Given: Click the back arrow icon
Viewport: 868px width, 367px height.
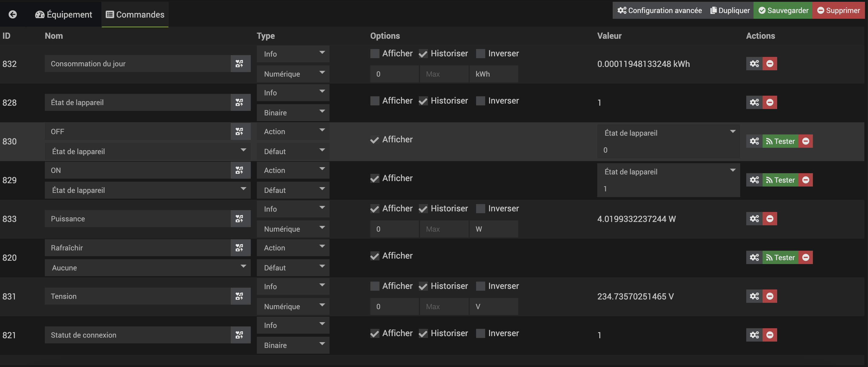Looking at the screenshot, I should click(13, 14).
